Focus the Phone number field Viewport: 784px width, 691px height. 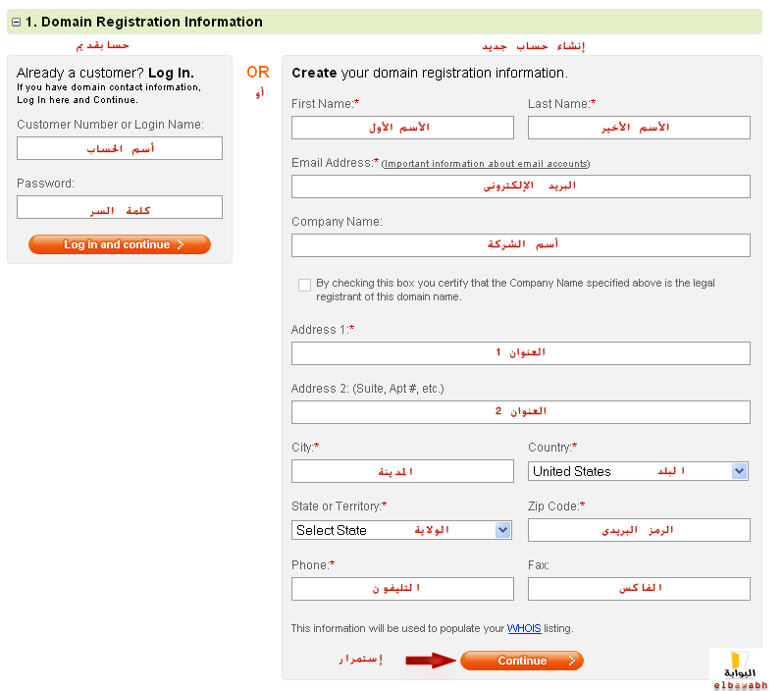click(x=402, y=589)
